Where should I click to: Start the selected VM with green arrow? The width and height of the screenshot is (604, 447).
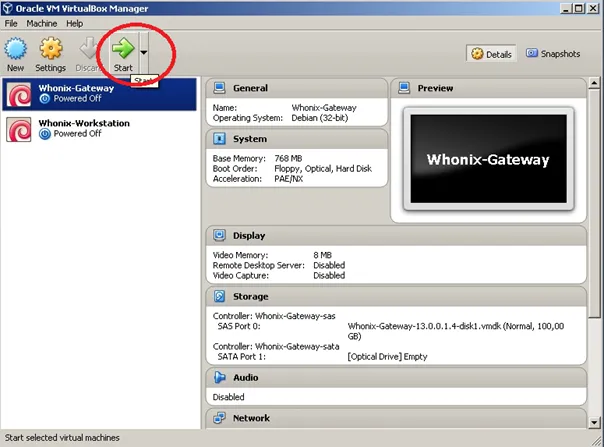coord(123,48)
